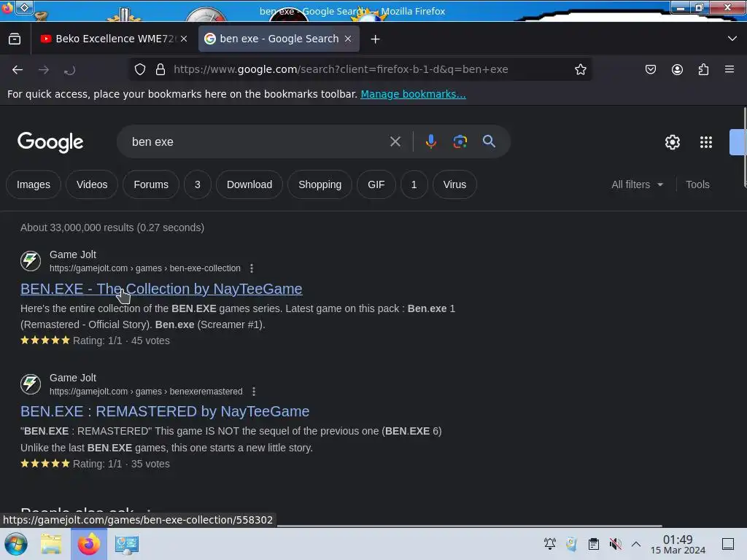Image resolution: width=747 pixels, height=560 pixels.
Task: Close the ben exe Google Search tab
Action: tap(348, 39)
